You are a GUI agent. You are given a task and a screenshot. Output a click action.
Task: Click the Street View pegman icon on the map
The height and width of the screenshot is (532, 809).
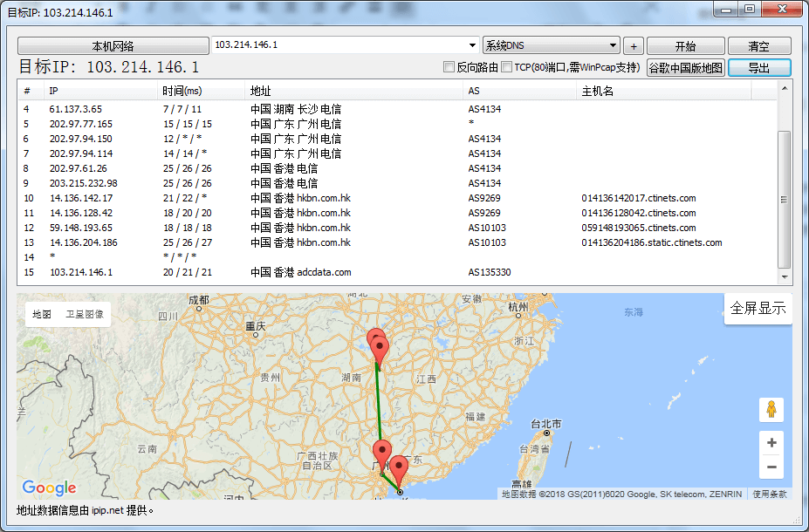(x=771, y=409)
